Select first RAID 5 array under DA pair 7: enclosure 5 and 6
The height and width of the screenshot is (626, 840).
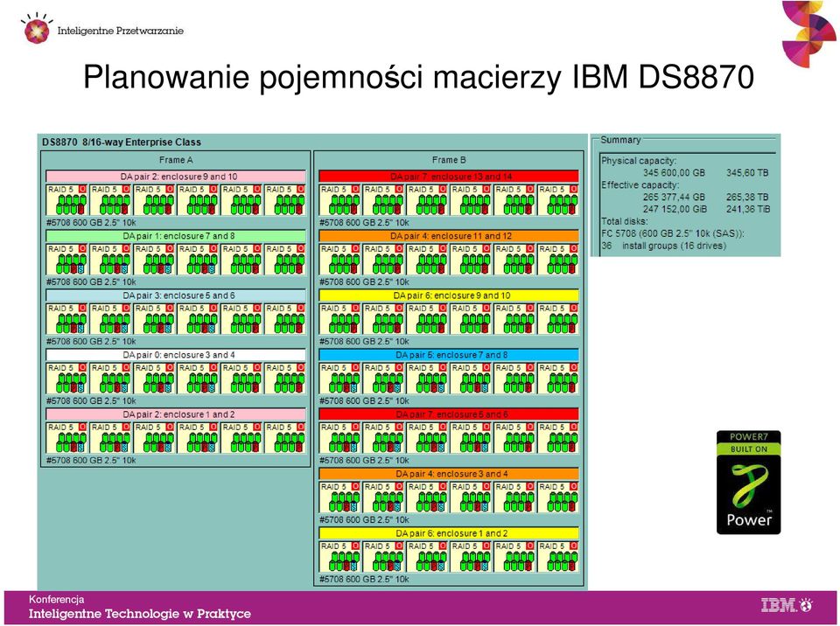pos(339,437)
